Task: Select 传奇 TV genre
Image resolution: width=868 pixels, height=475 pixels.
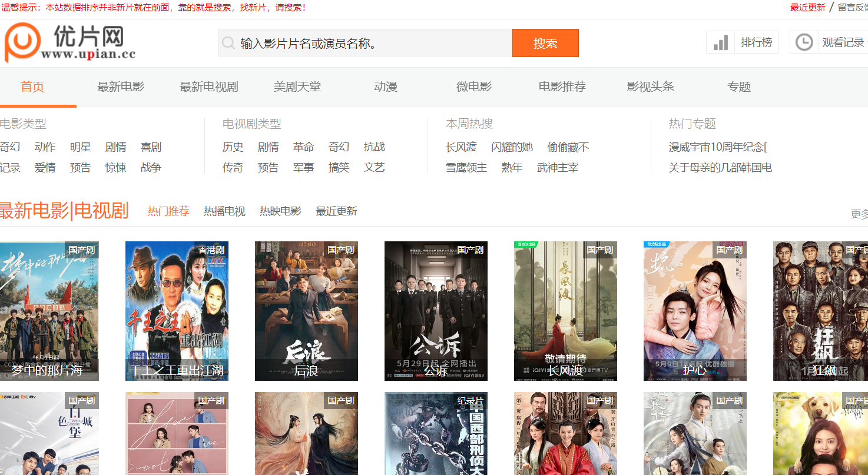Action: [233, 168]
